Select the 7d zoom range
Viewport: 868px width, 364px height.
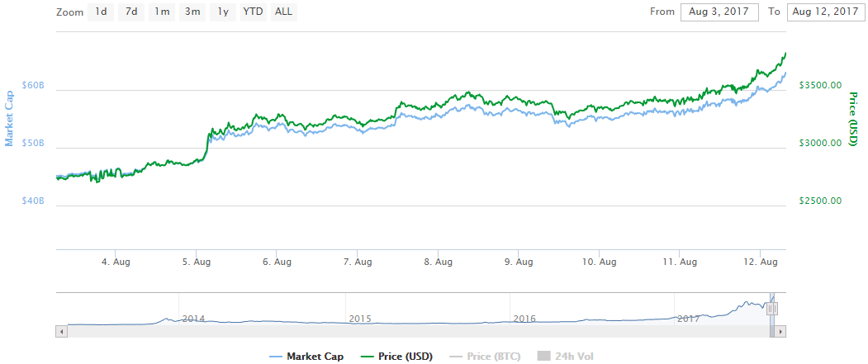(130, 12)
